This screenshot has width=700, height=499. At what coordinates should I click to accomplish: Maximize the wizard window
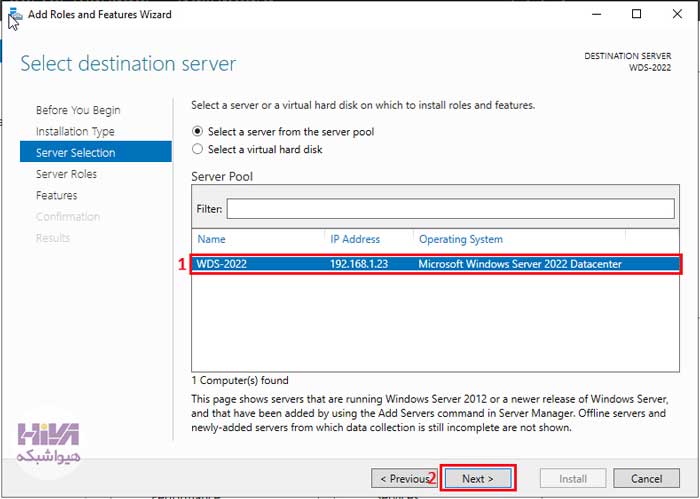[x=637, y=14]
